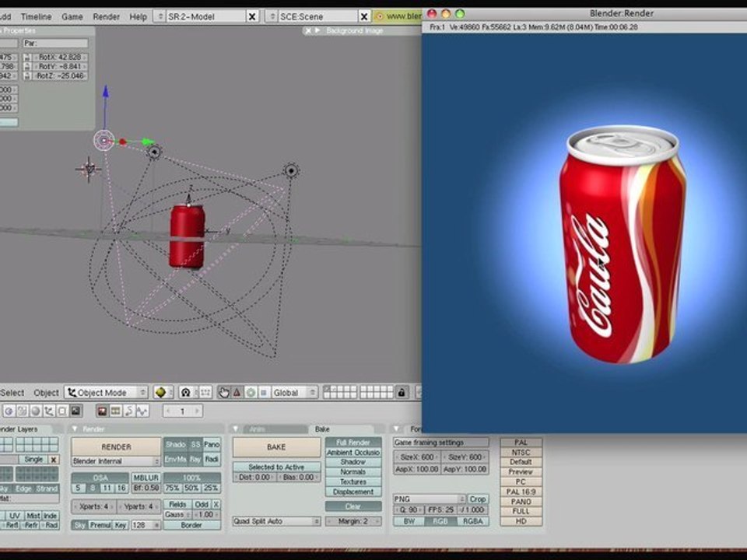The height and width of the screenshot is (560, 747).
Task: Select the Sequencer sub-context icon
Action: [115, 411]
